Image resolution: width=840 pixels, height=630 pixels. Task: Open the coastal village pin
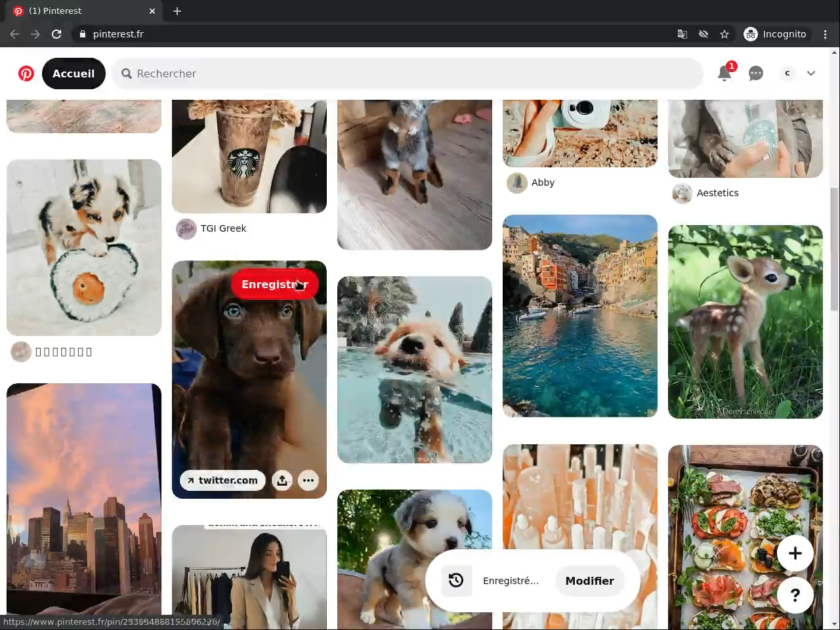pyautogui.click(x=580, y=316)
